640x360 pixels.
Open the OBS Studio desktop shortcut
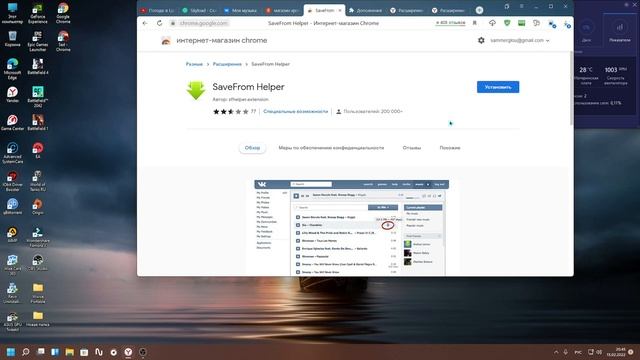[38, 262]
